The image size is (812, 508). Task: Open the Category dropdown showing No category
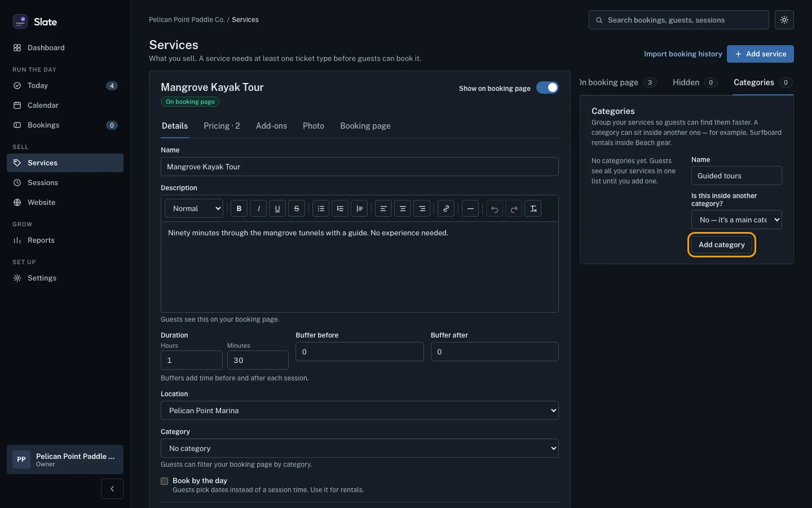(360, 448)
